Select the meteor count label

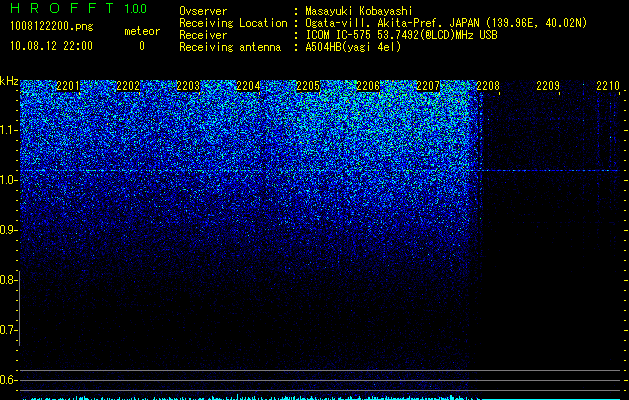(x=142, y=31)
